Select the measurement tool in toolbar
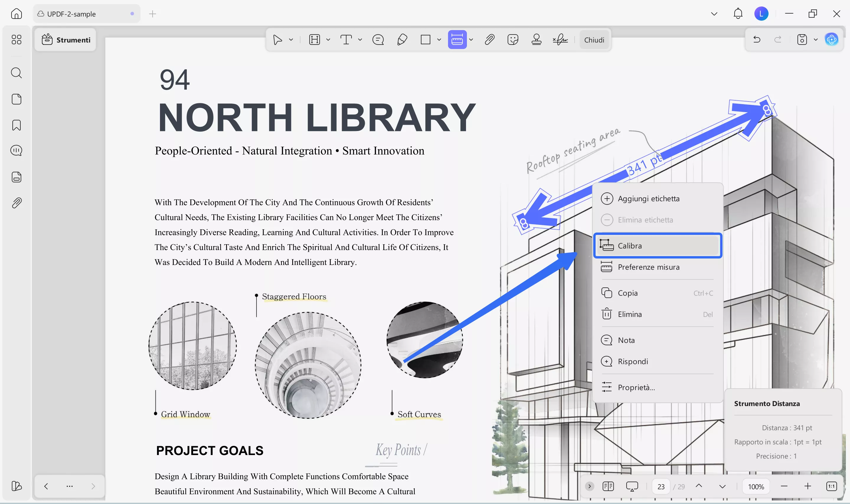The image size is (850, 504). [457, 40]
